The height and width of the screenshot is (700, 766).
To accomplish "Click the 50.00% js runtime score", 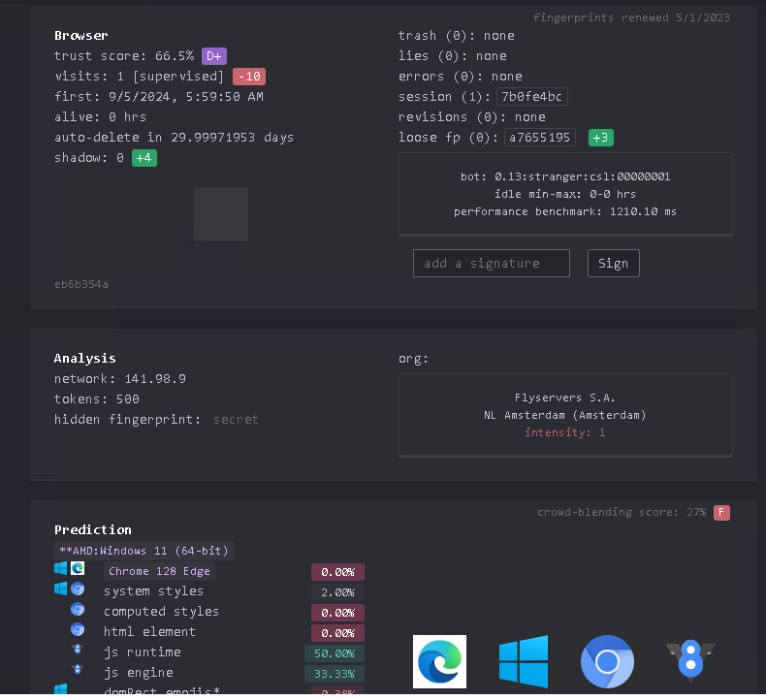I will tap(335, 652).
